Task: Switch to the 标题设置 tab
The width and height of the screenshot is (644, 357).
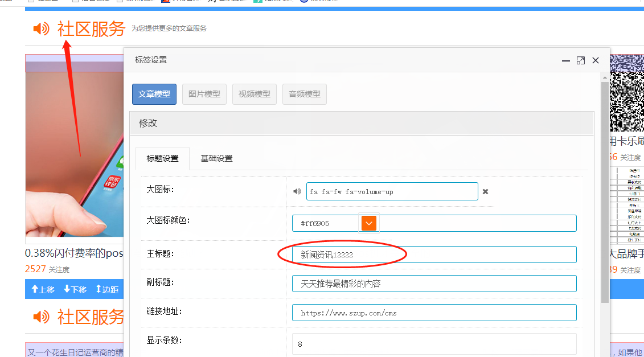Action: 162,158
